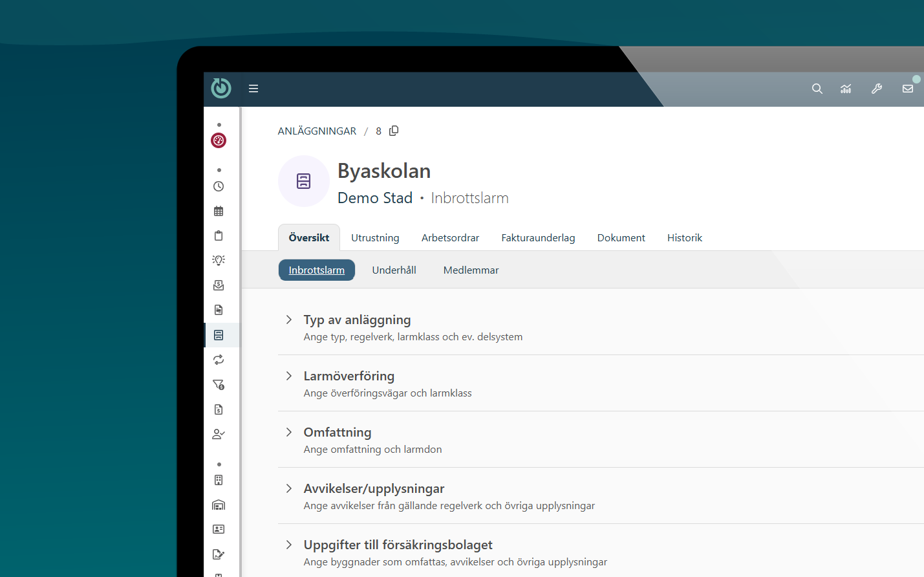The image size is (924, 577).
Task: Click the wrench settings icon
Action: [877, 89]
